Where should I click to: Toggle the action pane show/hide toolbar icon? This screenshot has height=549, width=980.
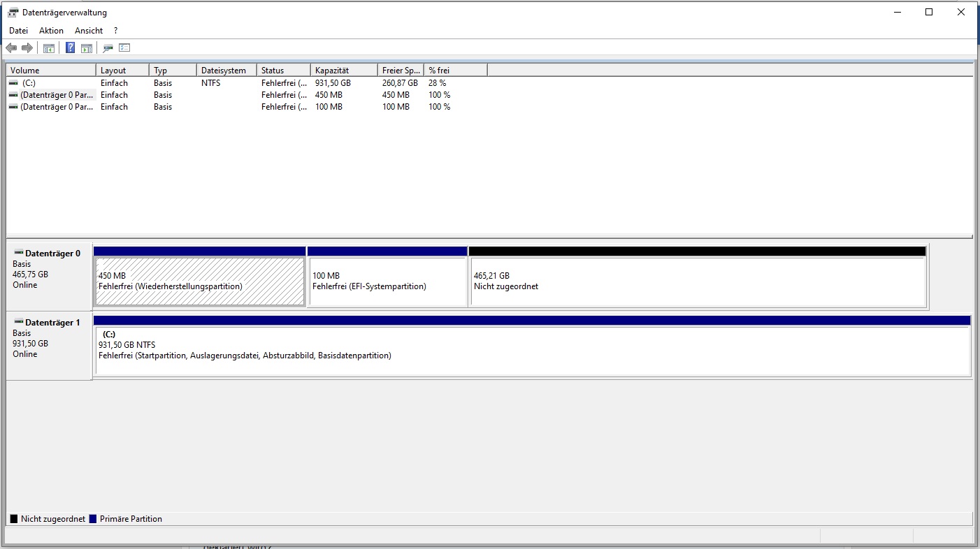(x=87, y=48)
